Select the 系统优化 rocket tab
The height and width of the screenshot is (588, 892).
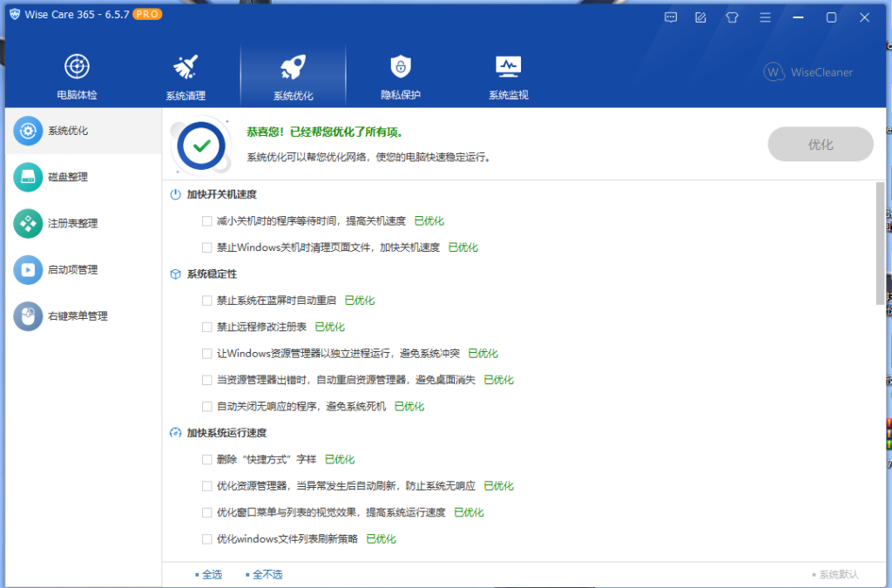click(293, 77)
